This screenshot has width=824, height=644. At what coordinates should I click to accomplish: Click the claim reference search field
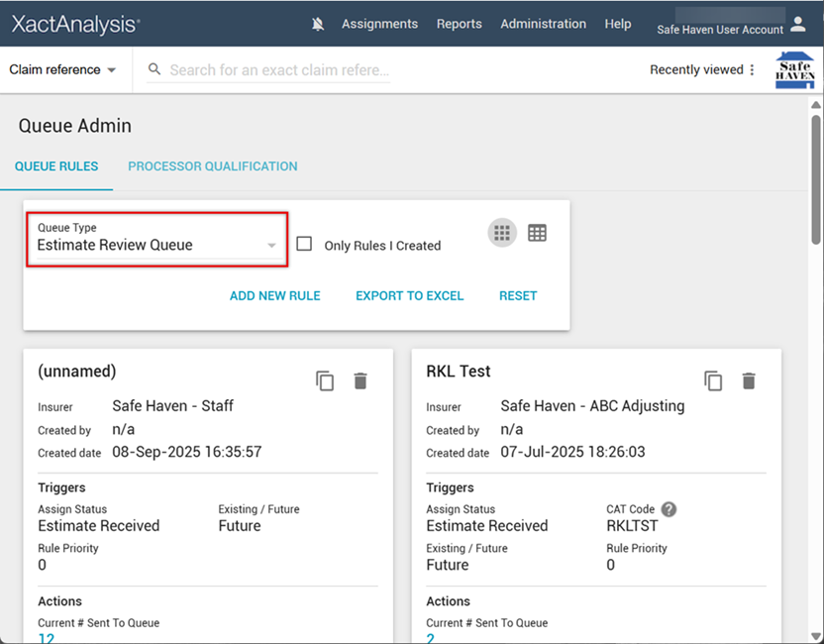(279, 70)
